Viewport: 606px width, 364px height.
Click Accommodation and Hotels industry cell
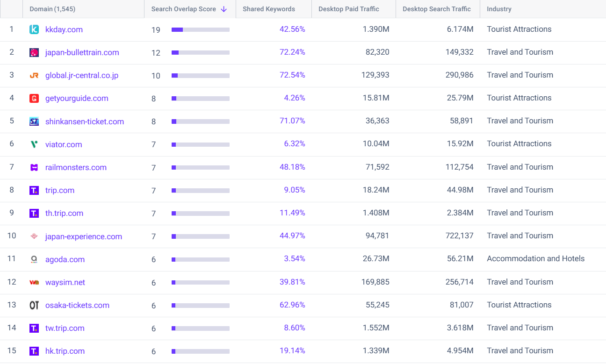(x=536, y=258)
